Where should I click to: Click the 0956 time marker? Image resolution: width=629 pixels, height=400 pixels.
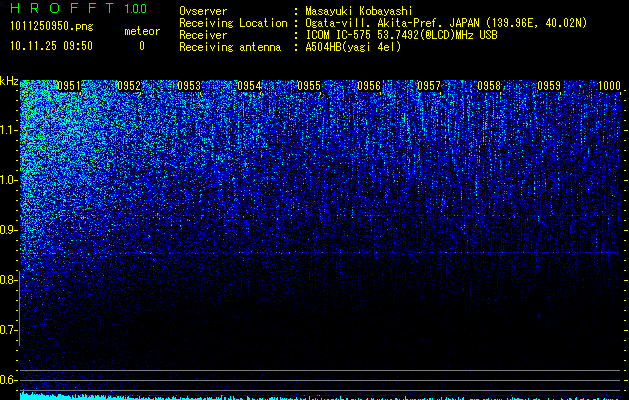point(369,86)
